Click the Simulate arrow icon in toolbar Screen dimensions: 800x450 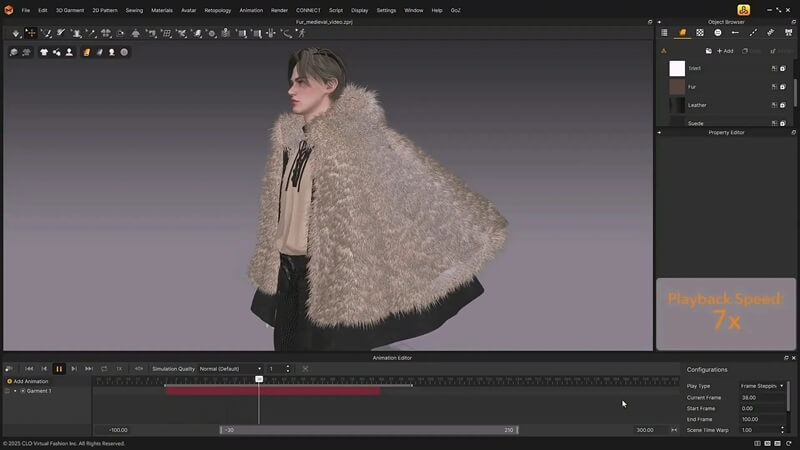[x=16, y=33]
